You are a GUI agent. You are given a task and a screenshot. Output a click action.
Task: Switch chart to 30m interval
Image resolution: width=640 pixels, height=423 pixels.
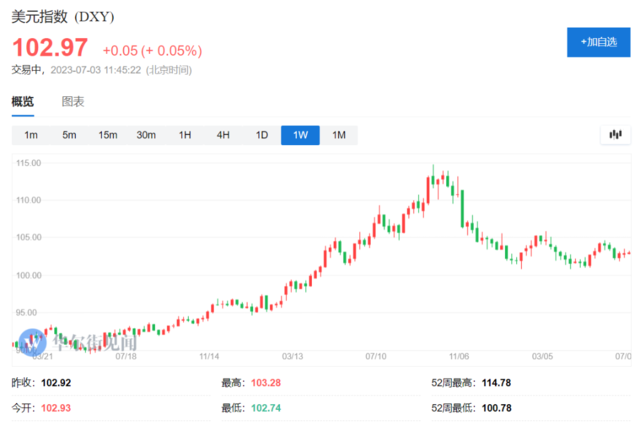[x=146, y=135]
